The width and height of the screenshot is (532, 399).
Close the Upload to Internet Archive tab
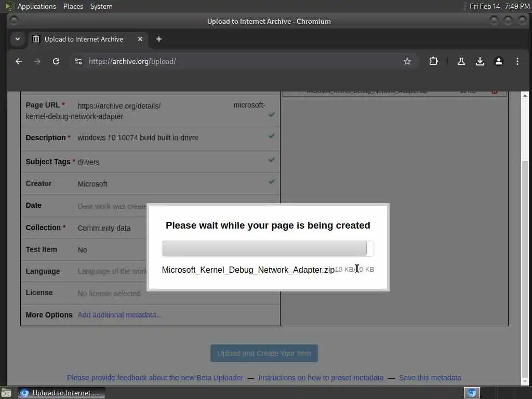click(x=140, y=39)
